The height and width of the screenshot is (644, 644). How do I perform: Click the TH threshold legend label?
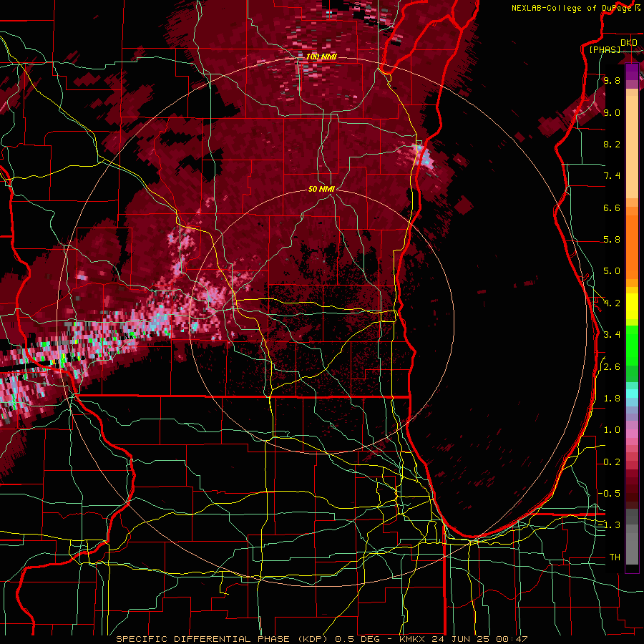click(615, 557)
